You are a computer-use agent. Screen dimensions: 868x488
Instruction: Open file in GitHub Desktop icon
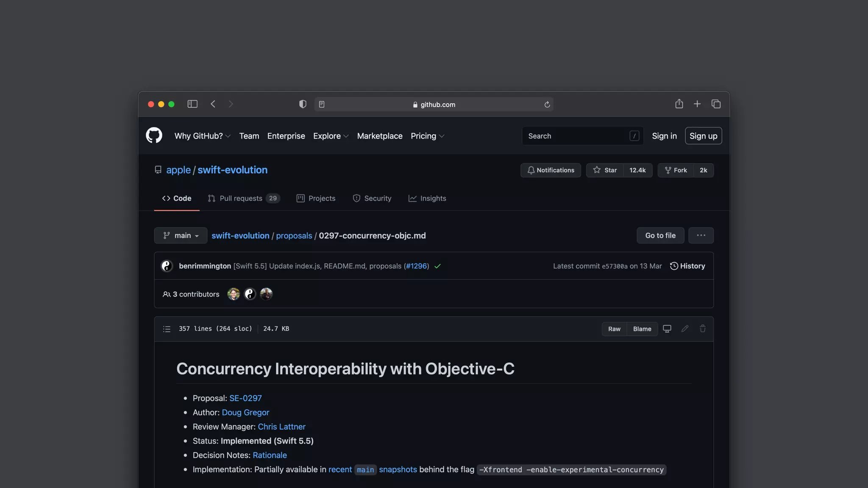tap(667, 329)
